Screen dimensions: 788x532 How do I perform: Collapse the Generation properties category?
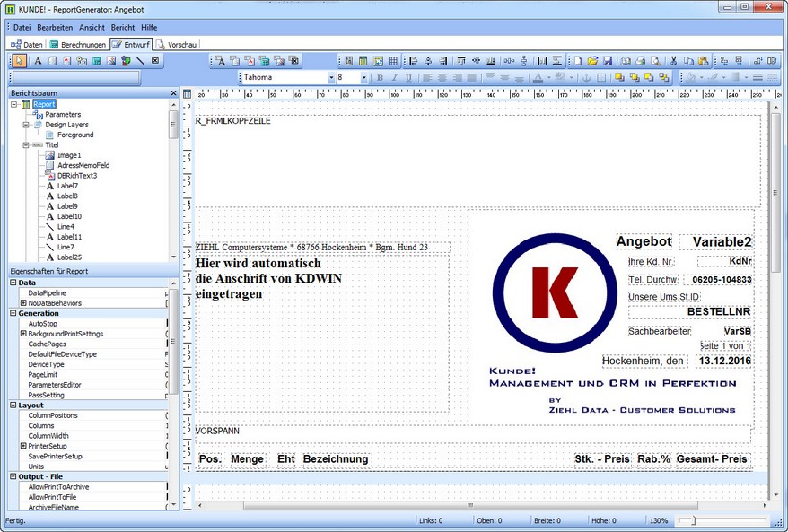(13, 313)
